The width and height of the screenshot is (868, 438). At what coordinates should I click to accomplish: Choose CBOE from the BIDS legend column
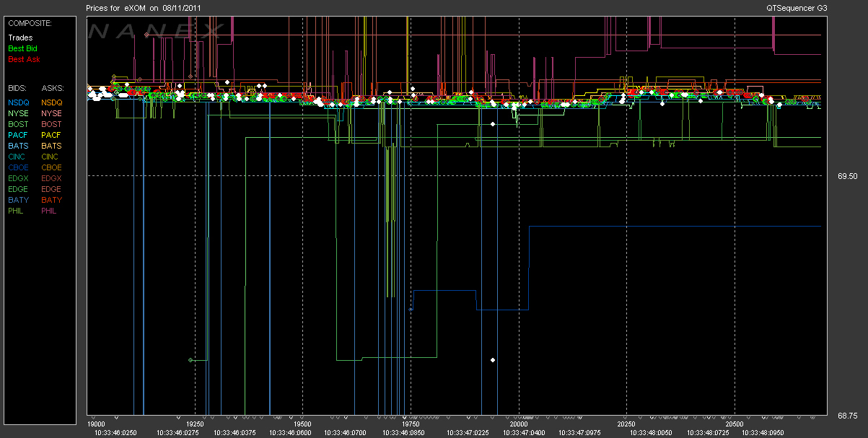point(19,167)
